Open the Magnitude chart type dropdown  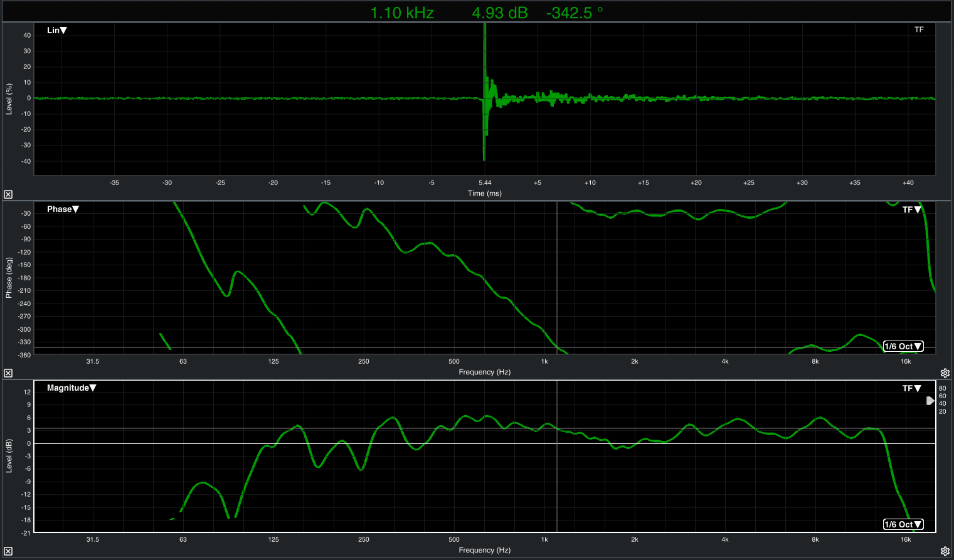click(72, 388)
